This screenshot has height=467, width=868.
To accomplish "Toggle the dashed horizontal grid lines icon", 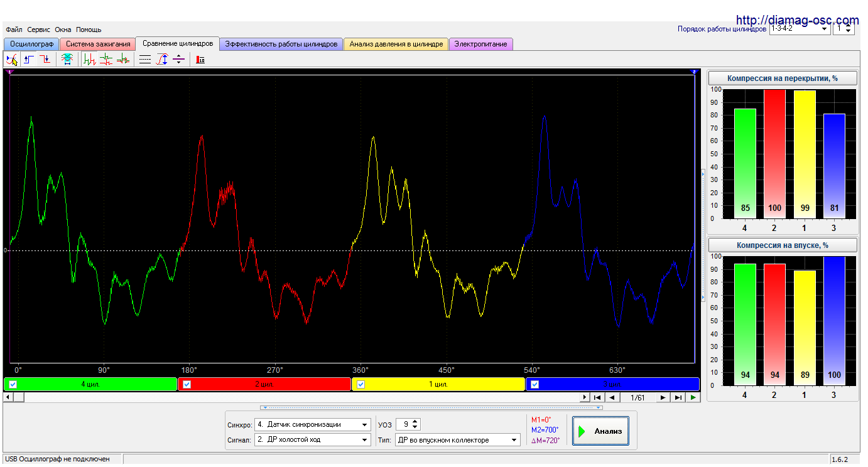I will click(145, 60).
